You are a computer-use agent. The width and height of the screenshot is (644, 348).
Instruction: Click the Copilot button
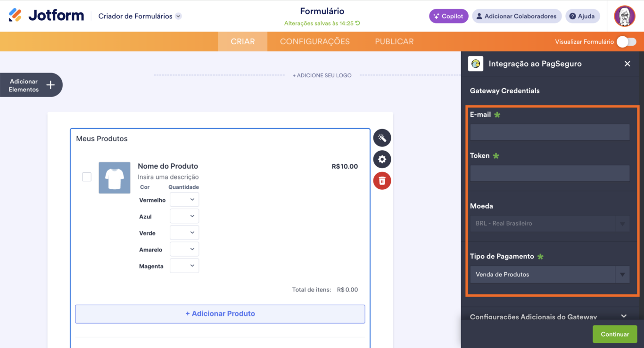[448, 16]
